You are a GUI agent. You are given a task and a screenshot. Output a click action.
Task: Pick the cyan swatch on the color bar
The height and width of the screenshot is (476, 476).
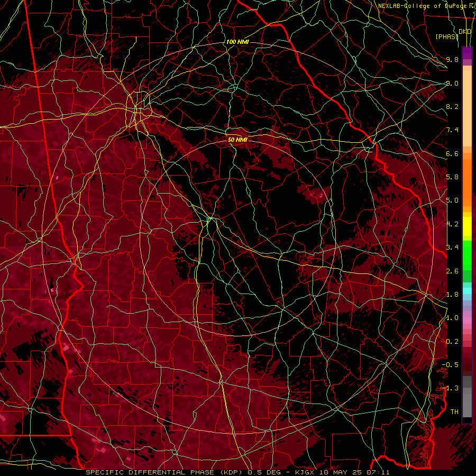point(467,291)
